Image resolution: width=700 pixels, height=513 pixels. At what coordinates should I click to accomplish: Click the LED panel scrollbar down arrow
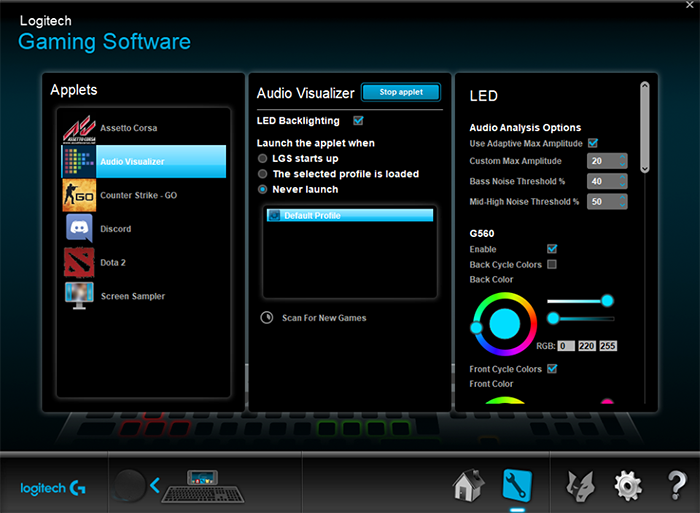click(x=645, y=169)
